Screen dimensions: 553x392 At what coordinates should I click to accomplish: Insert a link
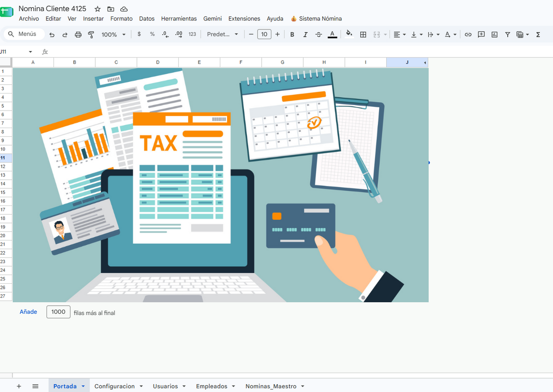[x=468, y=35]
